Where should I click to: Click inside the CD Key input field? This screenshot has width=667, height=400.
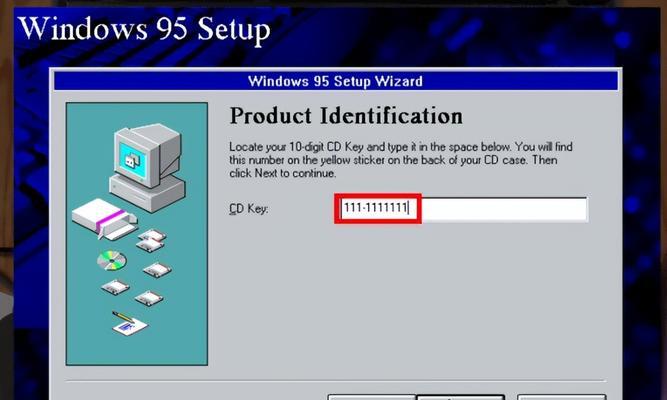[463, 209]
